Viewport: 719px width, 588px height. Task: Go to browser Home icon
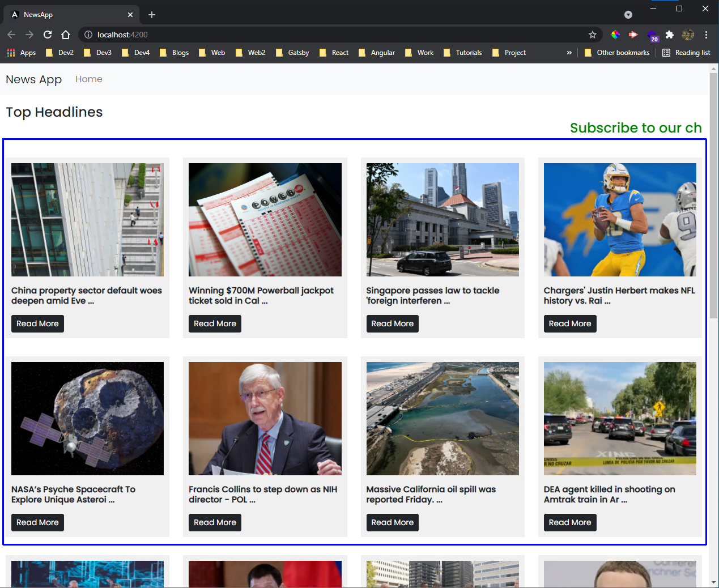click(x=66, y=35)
